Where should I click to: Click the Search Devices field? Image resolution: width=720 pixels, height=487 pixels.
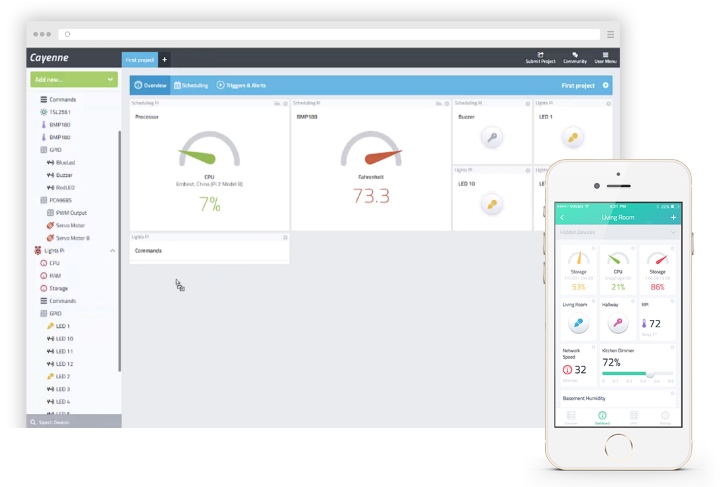tap(74, 422)
